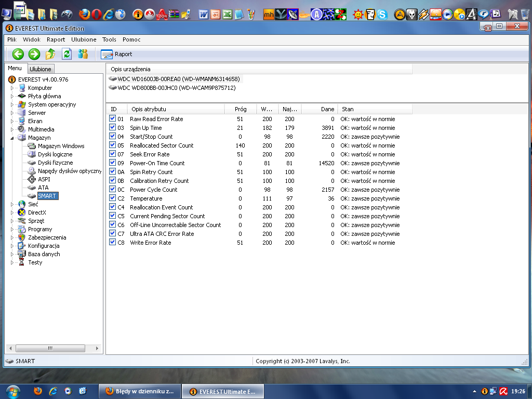Viewport: 532px width, 399px height.
Task: Open Dyski fizyczne in the tree
Action: coord(55,163)
